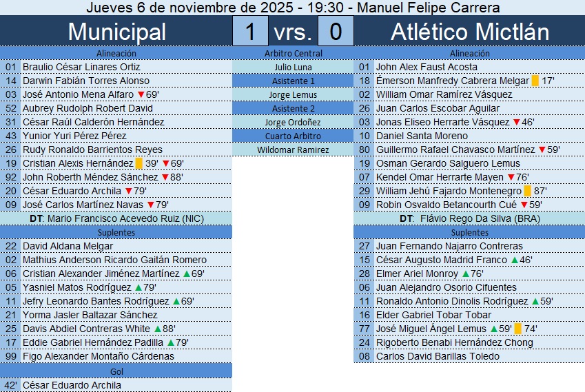585x392 pixels.
Task: Click the yellow card for William Jehú Fajardo Montenegro
Action: pos(527,191)
